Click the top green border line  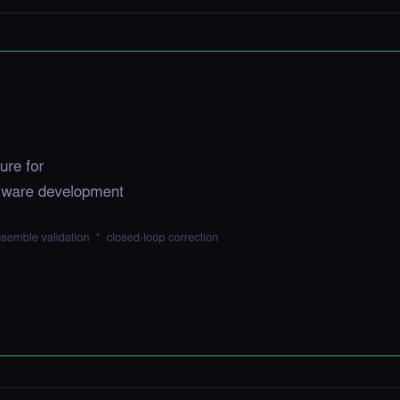[x=200, y=51]
